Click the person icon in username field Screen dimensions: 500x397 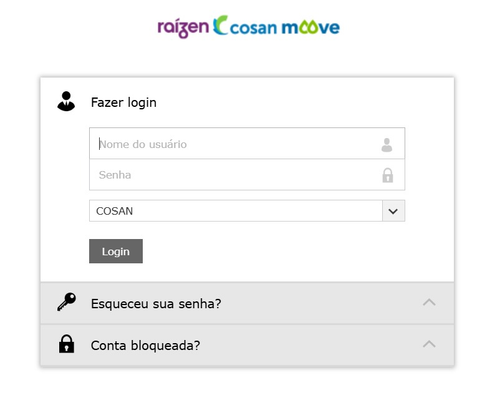pos(387,145)
